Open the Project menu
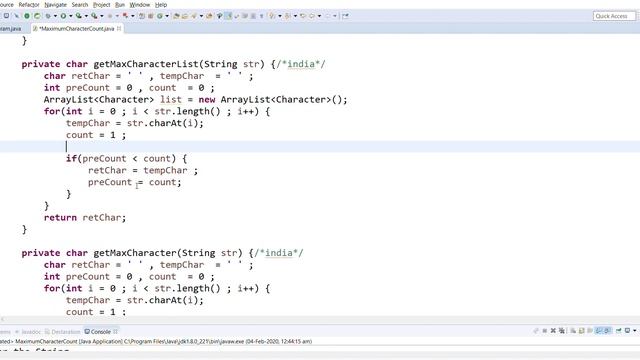640x360 pixels. (102, 4)
